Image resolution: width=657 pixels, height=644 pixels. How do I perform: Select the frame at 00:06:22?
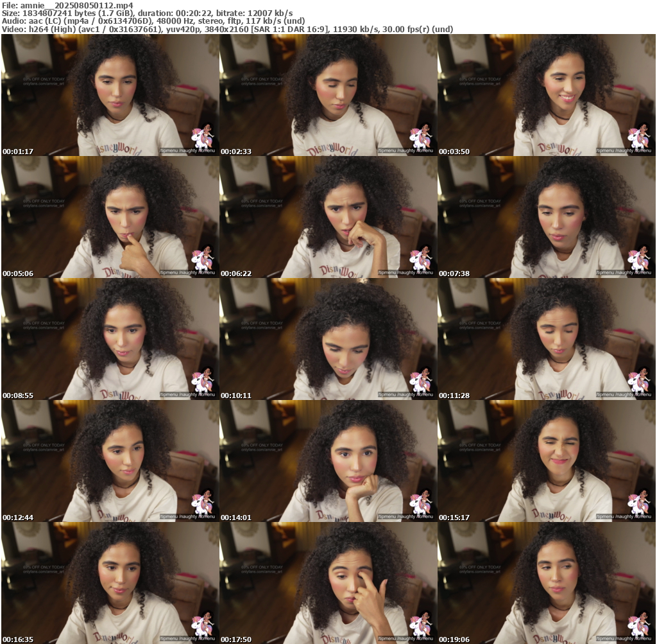coord(328,217)
